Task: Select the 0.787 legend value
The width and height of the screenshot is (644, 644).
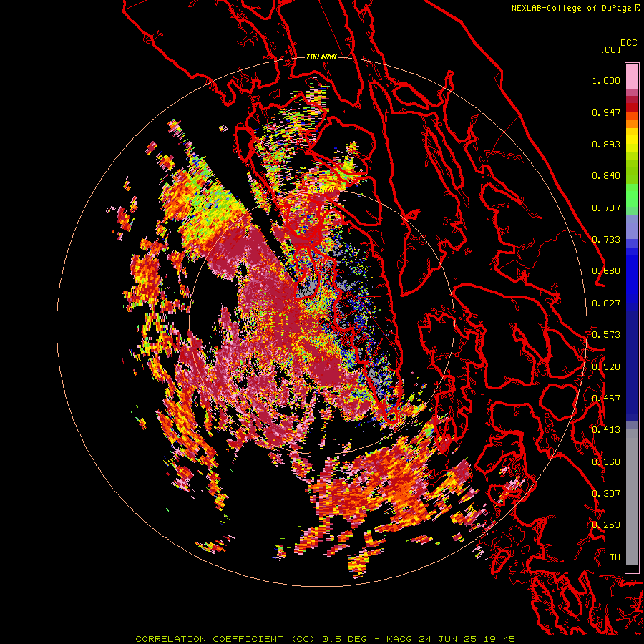Action: click(x=606, y=208)
